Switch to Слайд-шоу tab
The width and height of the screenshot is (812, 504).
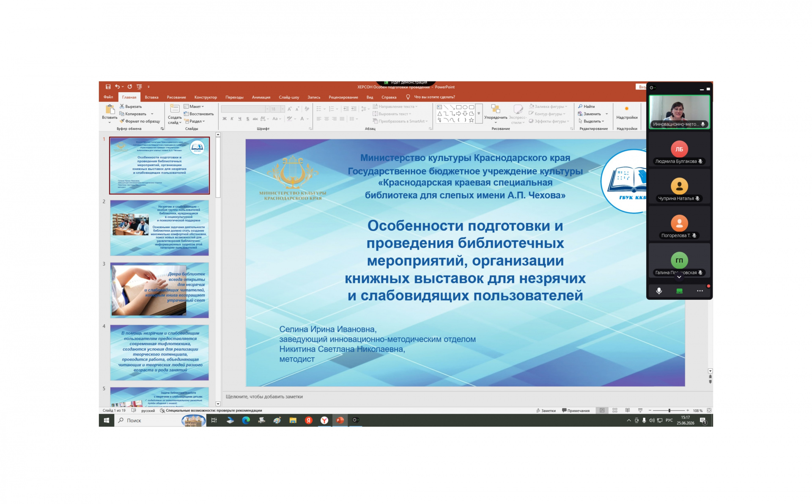(x=289, y=97)
